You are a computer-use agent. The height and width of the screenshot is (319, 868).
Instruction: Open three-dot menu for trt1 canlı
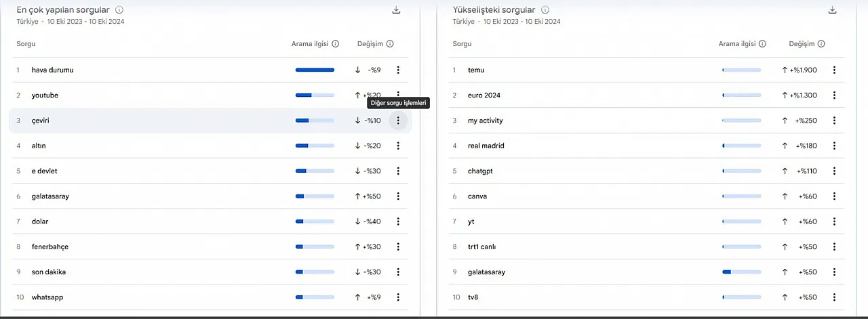[834, 247]
